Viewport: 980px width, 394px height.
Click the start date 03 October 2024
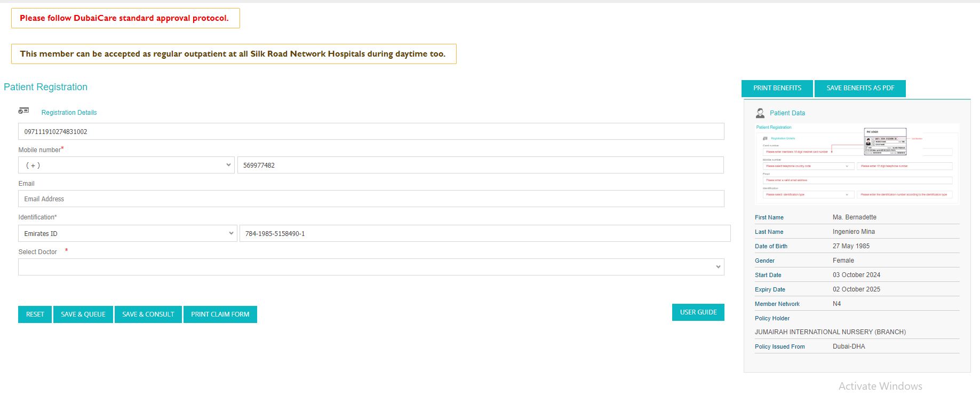857,275
